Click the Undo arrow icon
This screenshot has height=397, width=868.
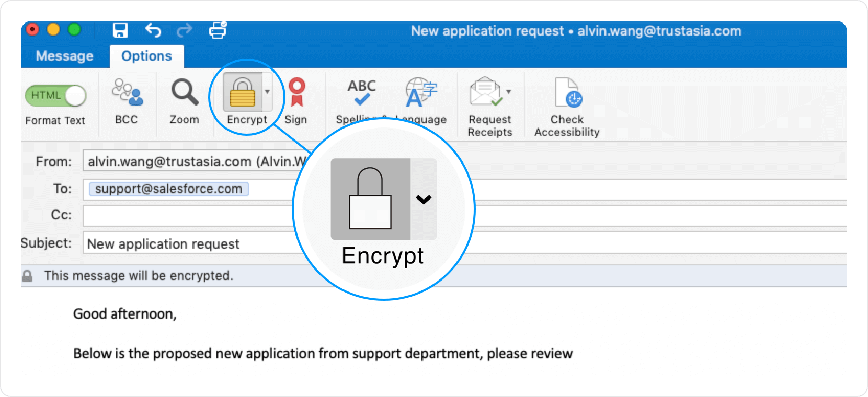(x=153, y=30)
